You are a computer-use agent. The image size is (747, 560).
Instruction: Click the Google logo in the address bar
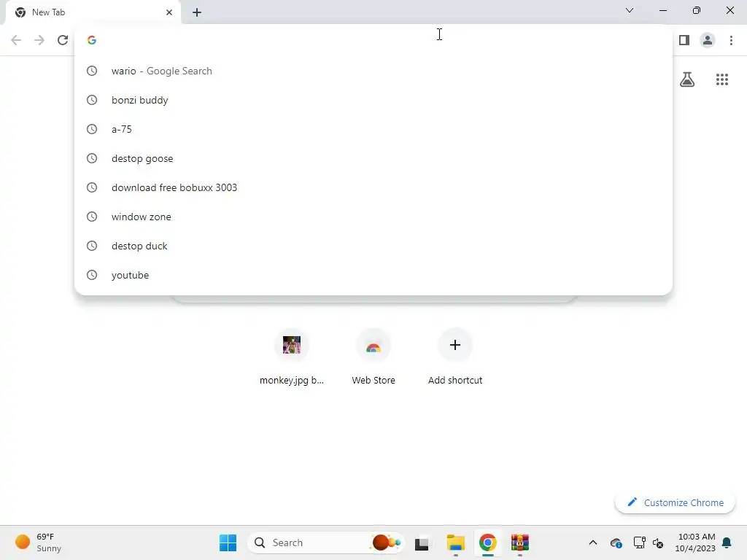coord(92,40)
